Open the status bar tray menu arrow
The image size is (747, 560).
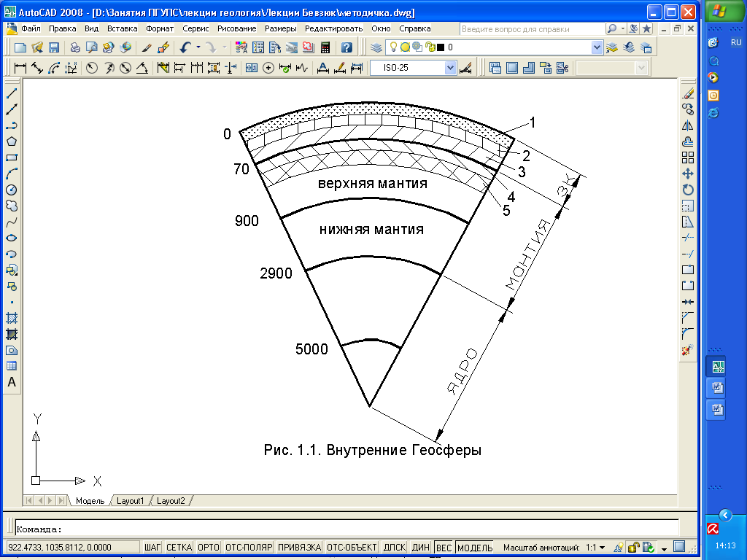pyautogui.click(x=664, y=548)
